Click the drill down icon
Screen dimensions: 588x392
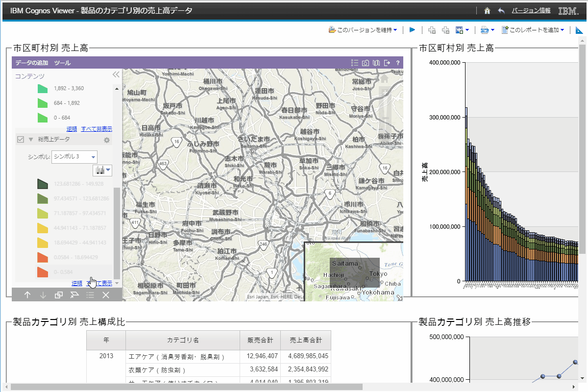pos(432,30)
